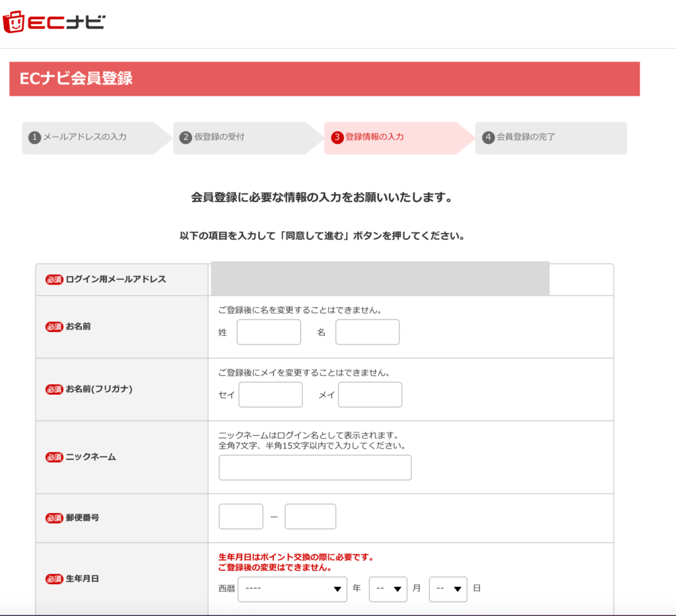The height and width of the screenshot is (616, 676).
Task: Click the 必須 badge beside ログイン用メールアドレス
Action: (x=54, y=279)
